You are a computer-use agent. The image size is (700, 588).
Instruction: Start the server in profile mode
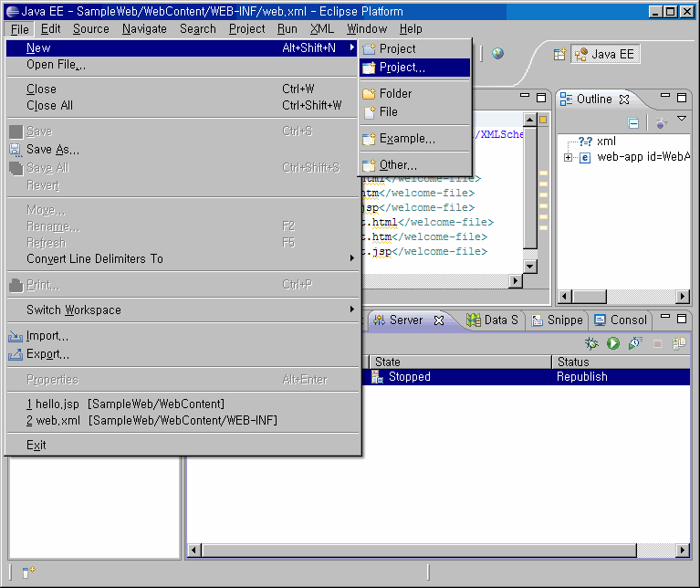click(x=634, y=343)
